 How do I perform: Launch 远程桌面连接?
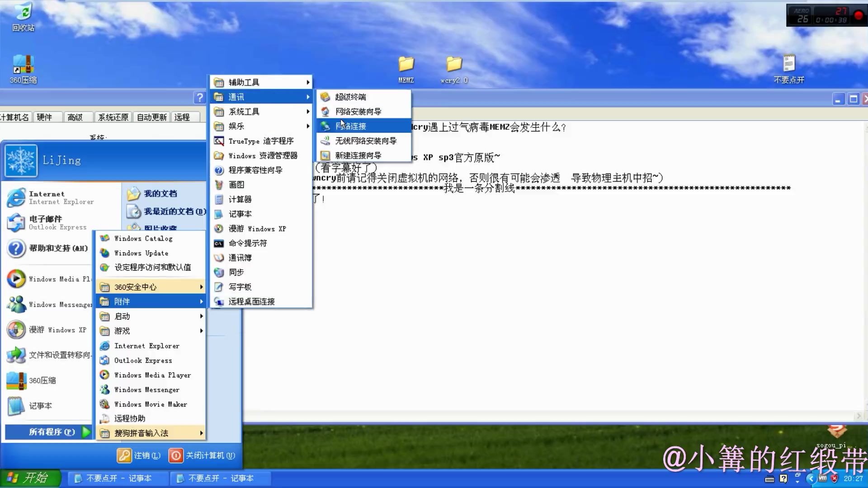coord(261,301)
